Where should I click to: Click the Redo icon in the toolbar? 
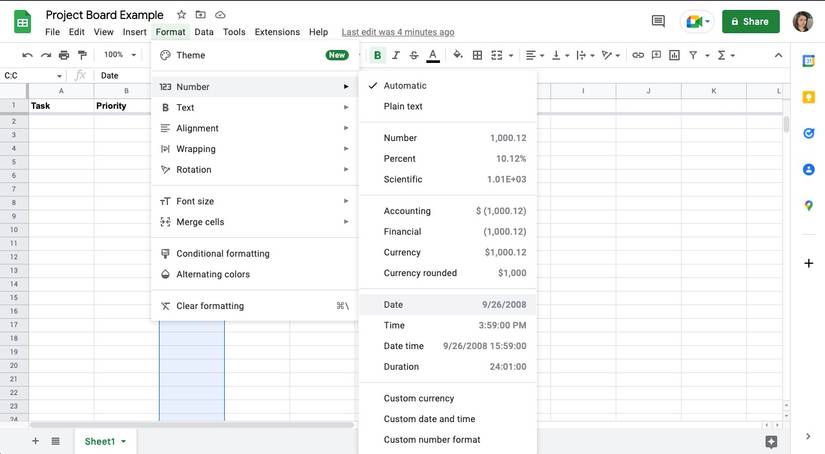point(46,55)
